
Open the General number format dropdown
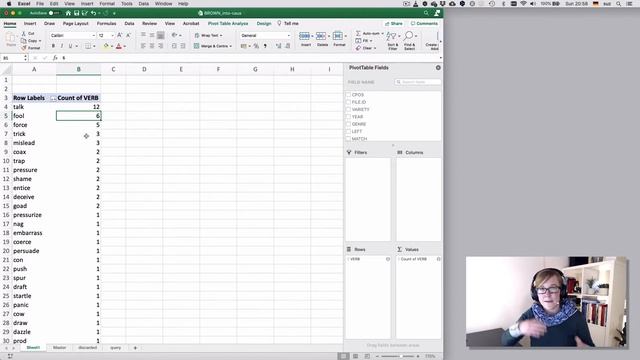(x=289, y=36)
